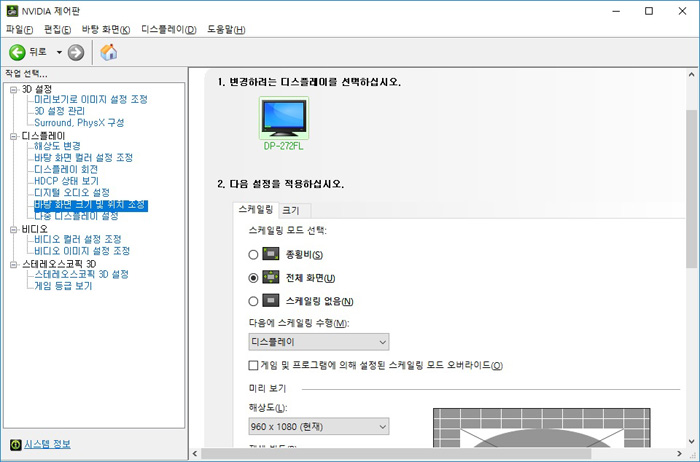Open the 디스플레이(D) menu

point(169,29)
